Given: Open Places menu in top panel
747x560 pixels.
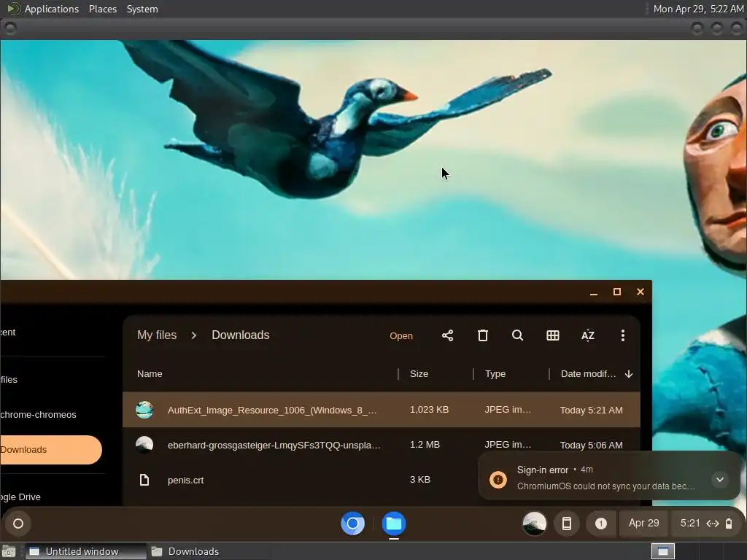Looking at the screenshot, I should (103, 9).
